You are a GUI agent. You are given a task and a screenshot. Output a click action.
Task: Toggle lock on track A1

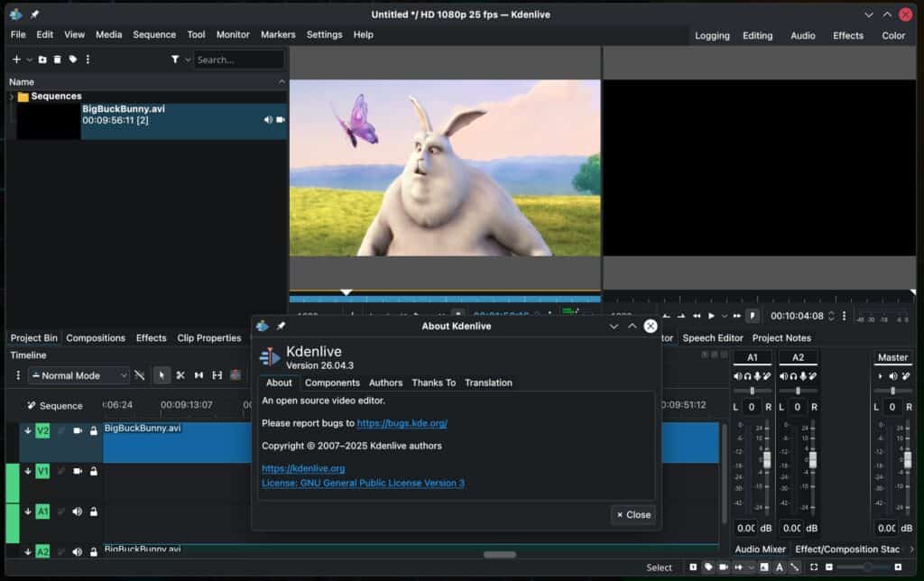[93, 512]
